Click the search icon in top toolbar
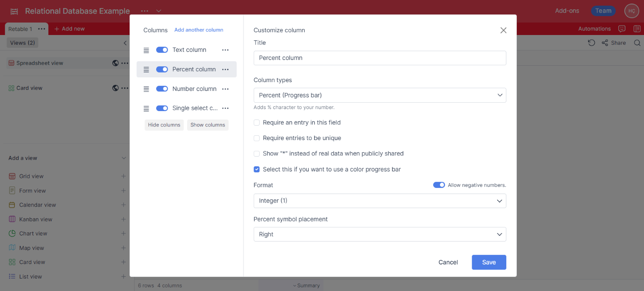644x291 pixels. tap(637, 43)
